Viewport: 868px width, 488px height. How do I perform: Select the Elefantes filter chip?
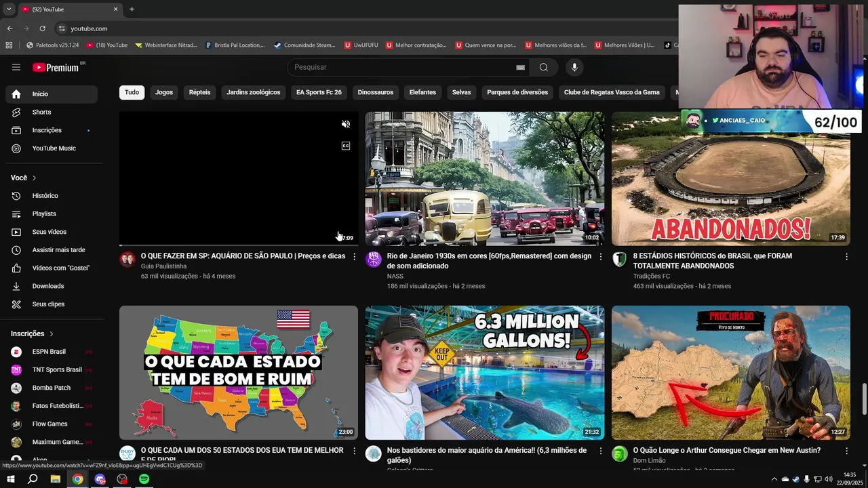[x=422, y=92]
